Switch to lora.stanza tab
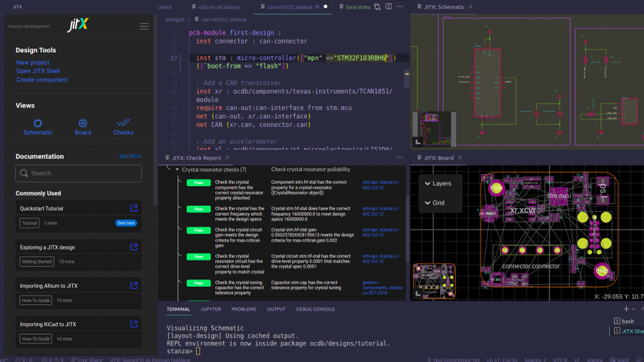Image resolution: width=644 pixels, height=362 pixels. 354,6
